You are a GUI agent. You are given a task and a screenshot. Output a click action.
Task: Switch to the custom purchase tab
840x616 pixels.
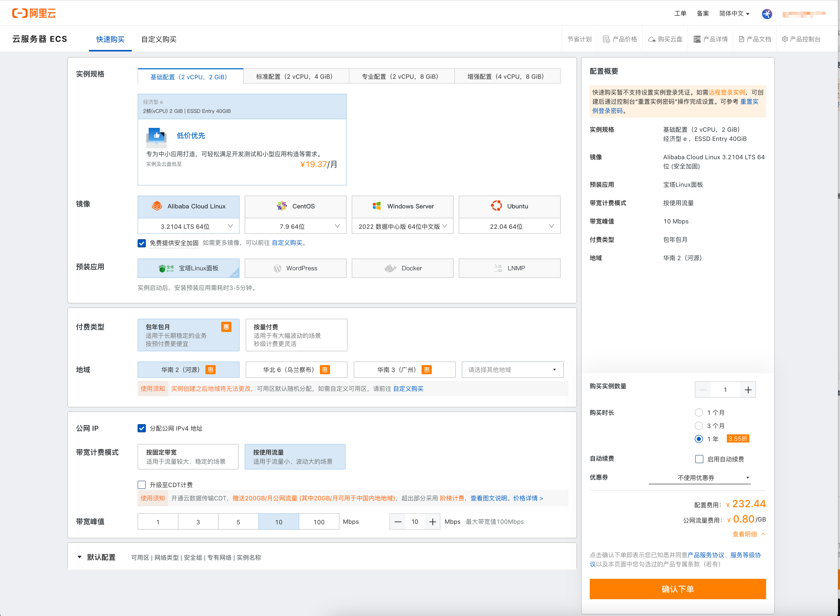click(x=159, y=39)
